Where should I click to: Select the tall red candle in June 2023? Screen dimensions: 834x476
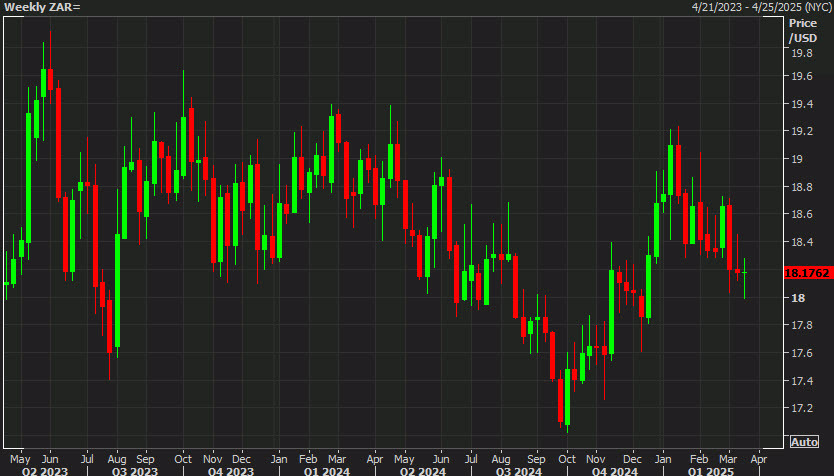click(x=59, y=144)
